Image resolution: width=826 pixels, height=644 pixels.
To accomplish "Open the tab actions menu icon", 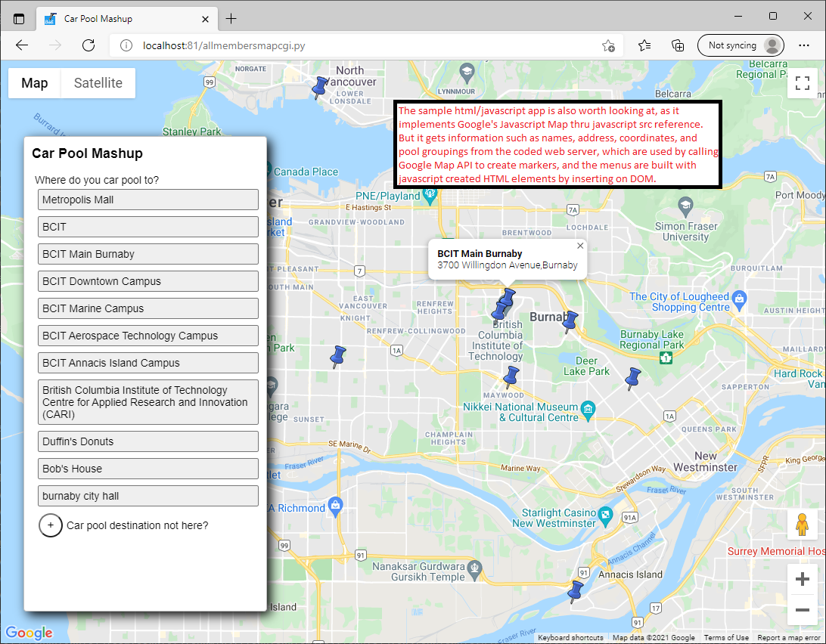I will (19, 19).
